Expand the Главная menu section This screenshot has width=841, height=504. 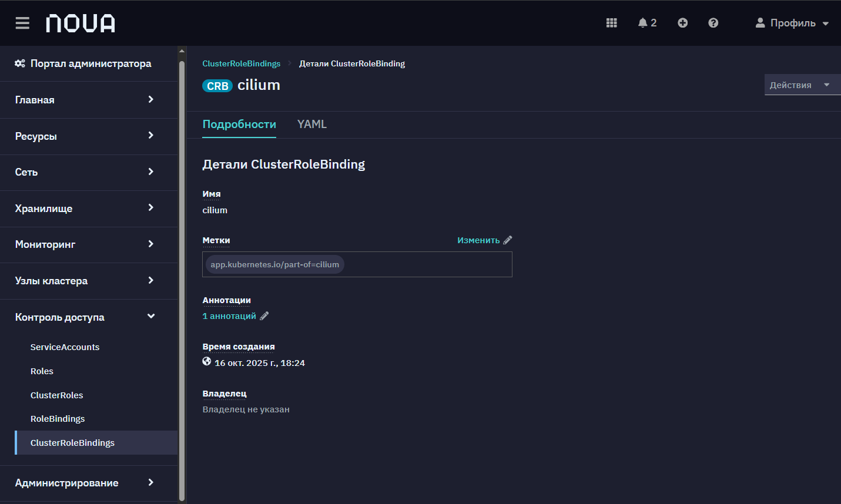(x=89, y=100)
